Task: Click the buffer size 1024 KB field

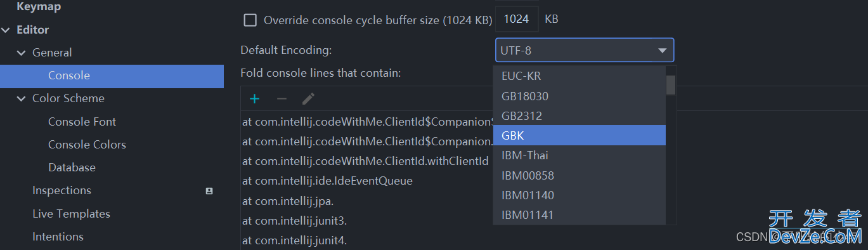Action: coord(517,20)
